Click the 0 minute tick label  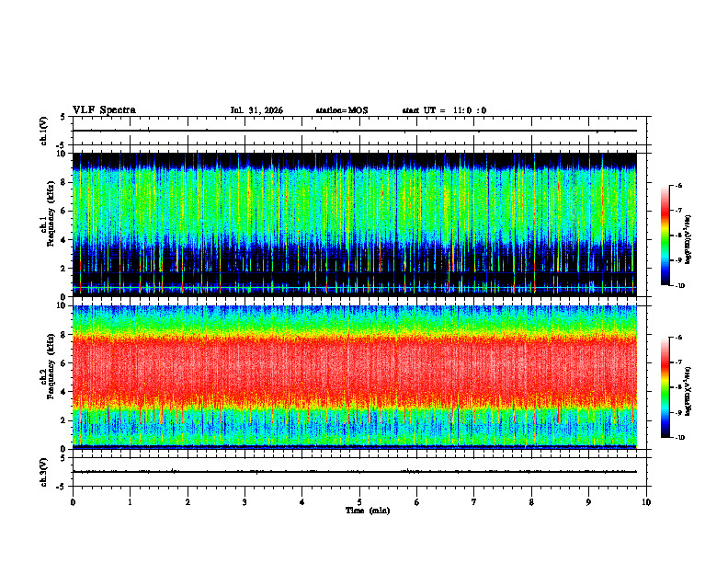(x=73, y=502)
